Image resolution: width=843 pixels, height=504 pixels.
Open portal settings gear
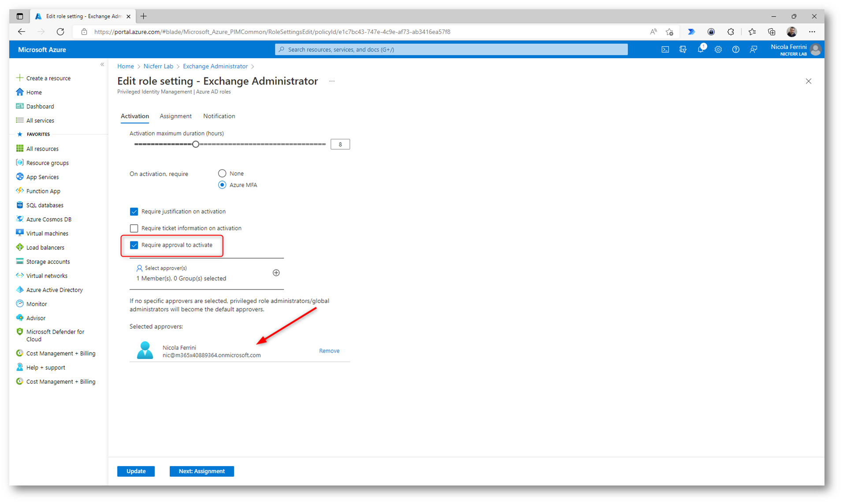[718, 50]
